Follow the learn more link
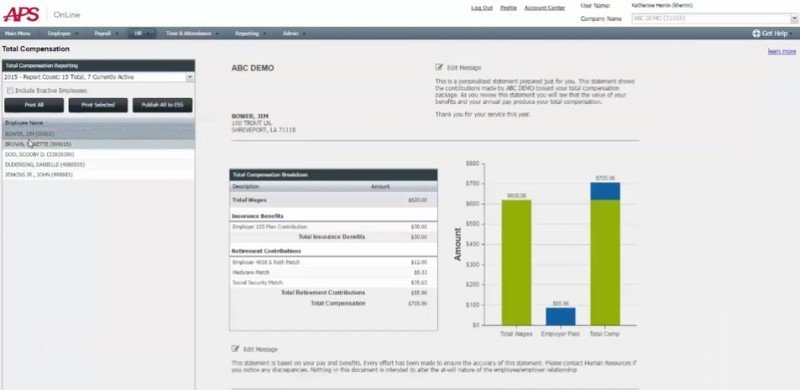The width and height of the screenshot is (800, 390). (782, 52)
